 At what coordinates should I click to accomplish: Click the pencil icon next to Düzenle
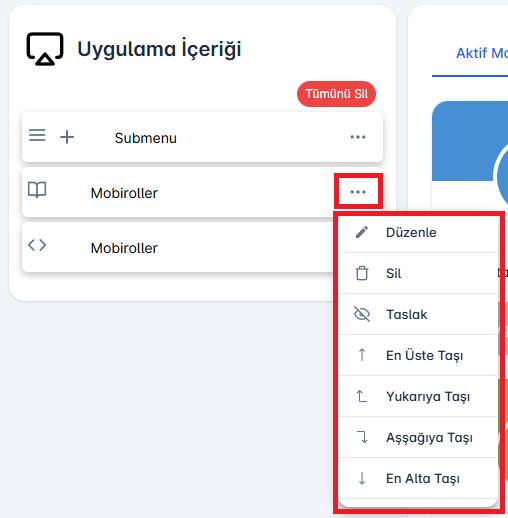click(362, 232)
